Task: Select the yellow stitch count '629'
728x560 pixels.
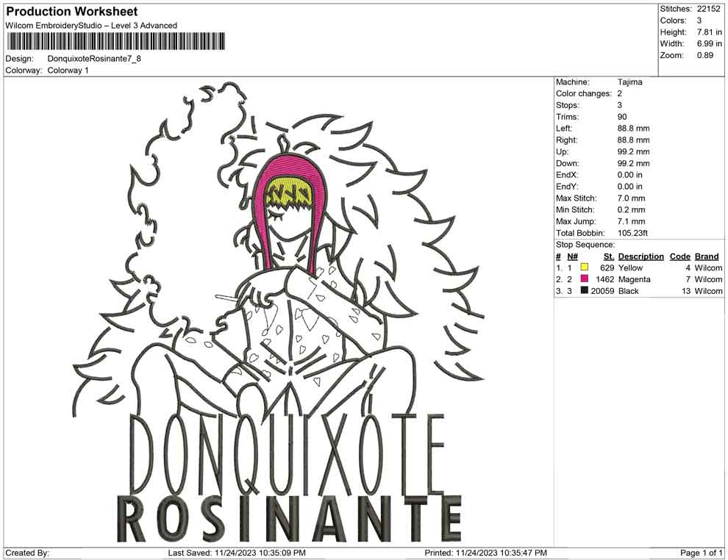Action: tap(607, 268)
